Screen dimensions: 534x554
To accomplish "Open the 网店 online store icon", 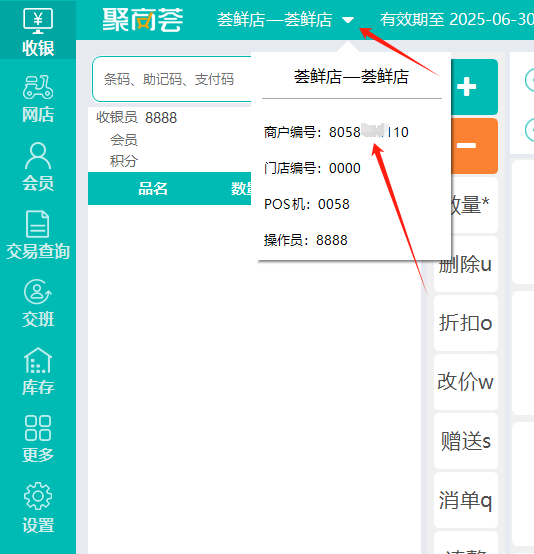I will tap(38, 98).
